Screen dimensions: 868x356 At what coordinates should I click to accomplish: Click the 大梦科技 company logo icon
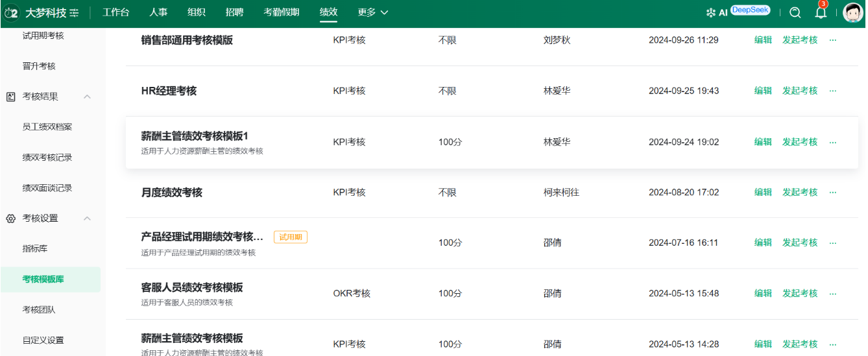(x=11, y=12)
